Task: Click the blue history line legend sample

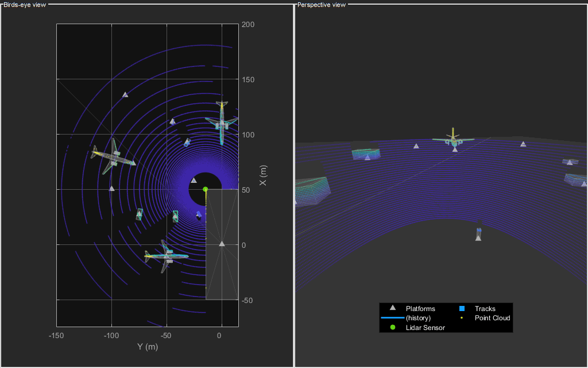Action: point(392,317)
